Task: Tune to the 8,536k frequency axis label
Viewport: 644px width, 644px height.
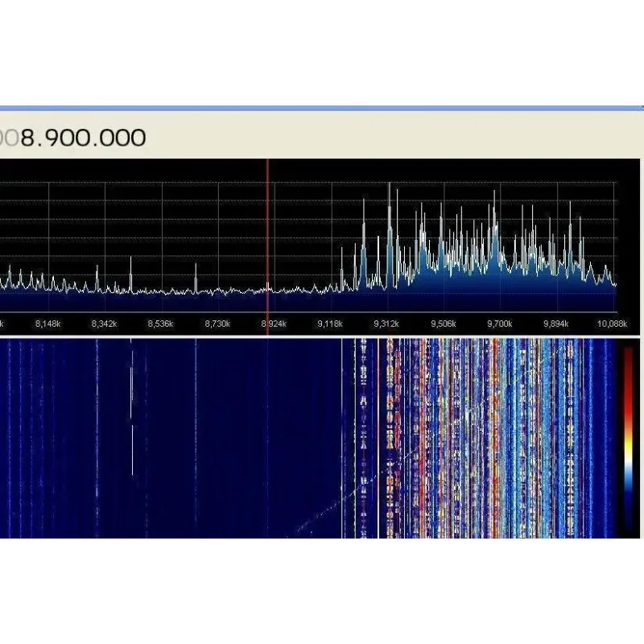Action: pyautogui.click(x=160, y=324)
